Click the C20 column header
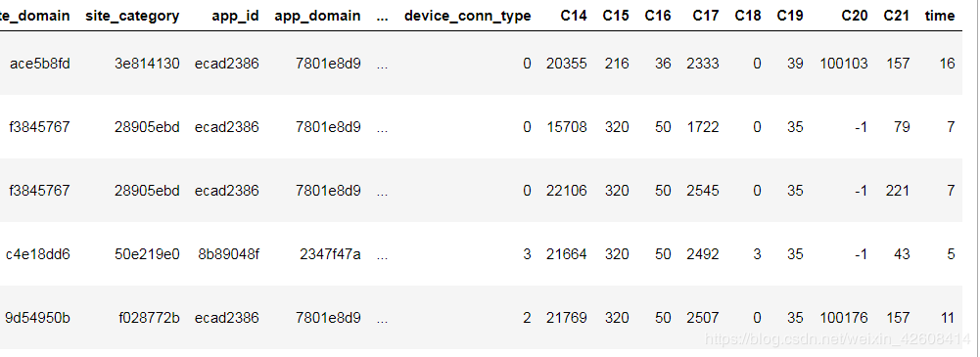The width and height of the screenshot is (980, 357). tap(855, 16)
